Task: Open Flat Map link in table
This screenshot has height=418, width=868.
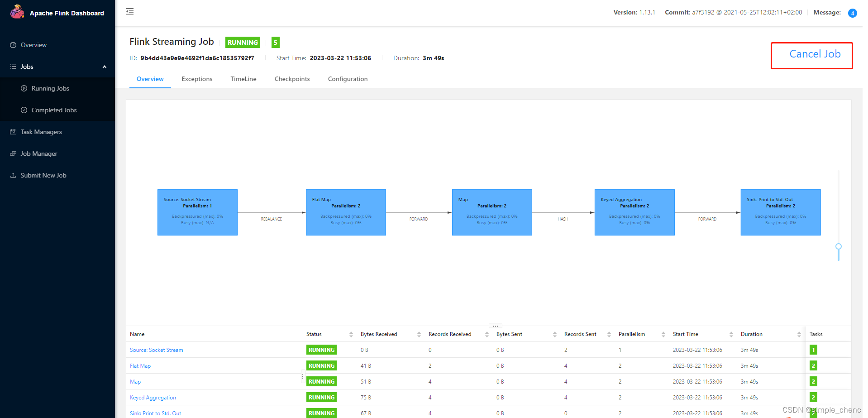Action: 140,366
